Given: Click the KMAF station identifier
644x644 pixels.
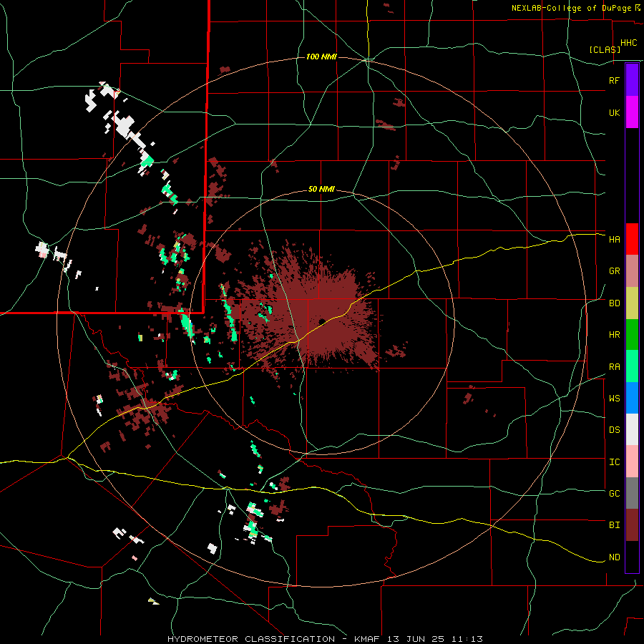Looking at the screenshot, I should tap(368, 639).
